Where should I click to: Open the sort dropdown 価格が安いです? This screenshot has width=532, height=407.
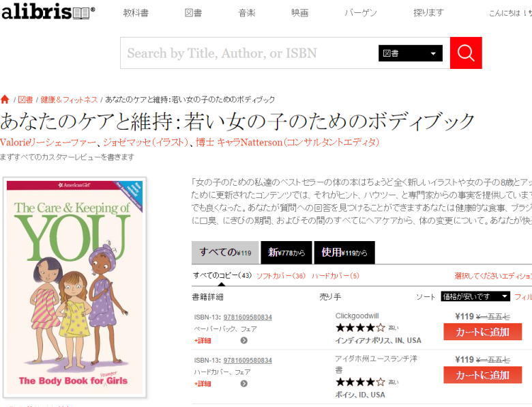tap(475, 296)
